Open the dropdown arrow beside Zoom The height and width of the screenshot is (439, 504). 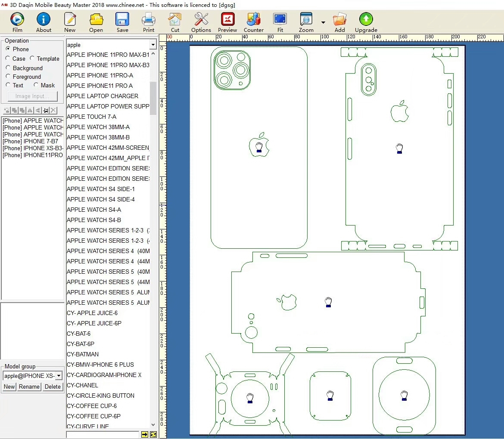pos(323,22)
